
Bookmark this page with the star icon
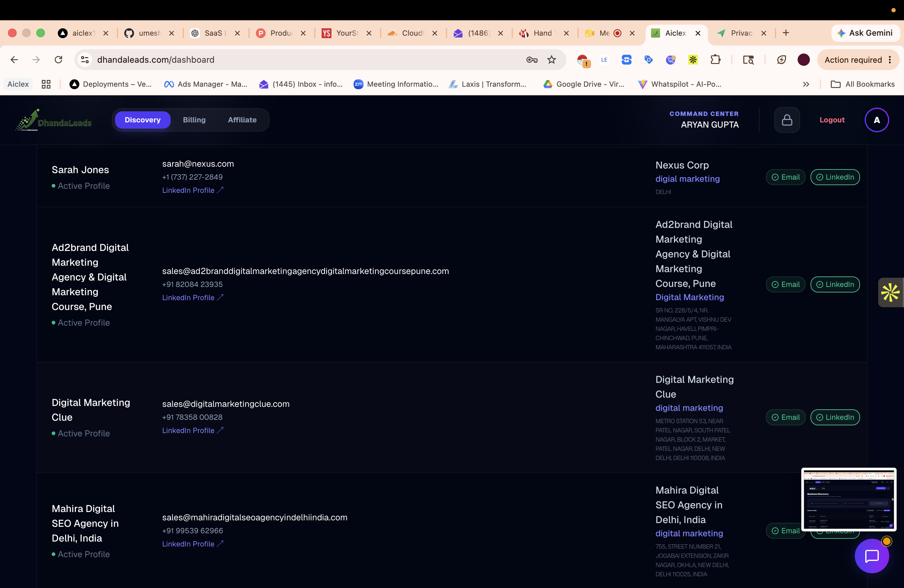pos(552,60)
